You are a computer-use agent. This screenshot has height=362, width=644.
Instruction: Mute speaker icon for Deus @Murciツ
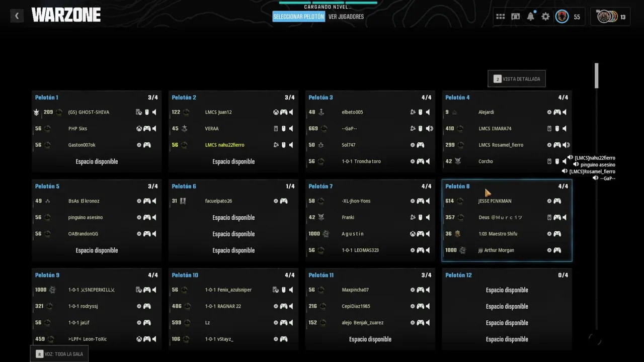565,218
